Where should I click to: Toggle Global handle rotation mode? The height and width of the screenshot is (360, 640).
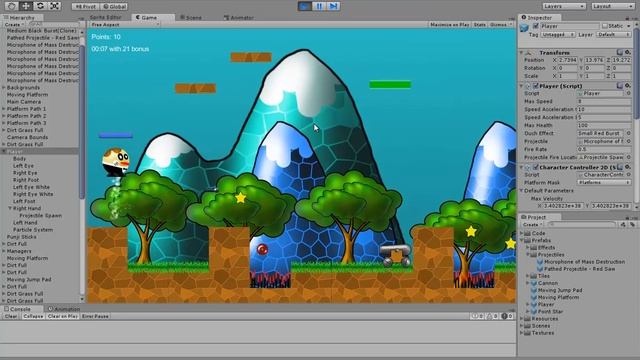tap(114, 7)
